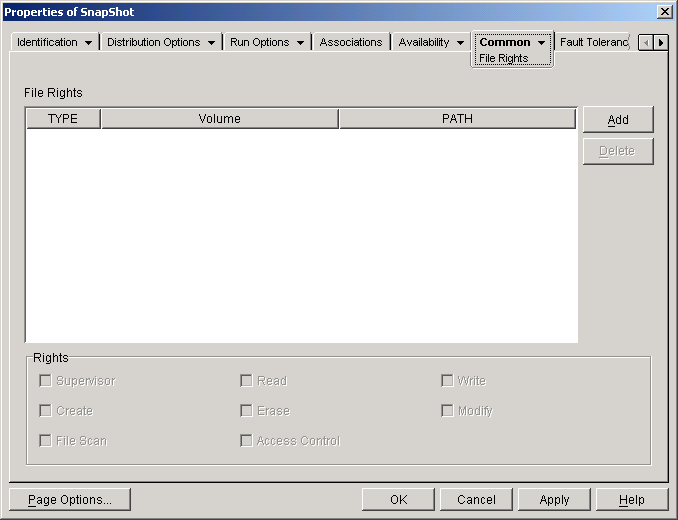Switch to the Associations tab
Image resolution: width=678 pixels, height=520 pixels.
coord(351,42)
